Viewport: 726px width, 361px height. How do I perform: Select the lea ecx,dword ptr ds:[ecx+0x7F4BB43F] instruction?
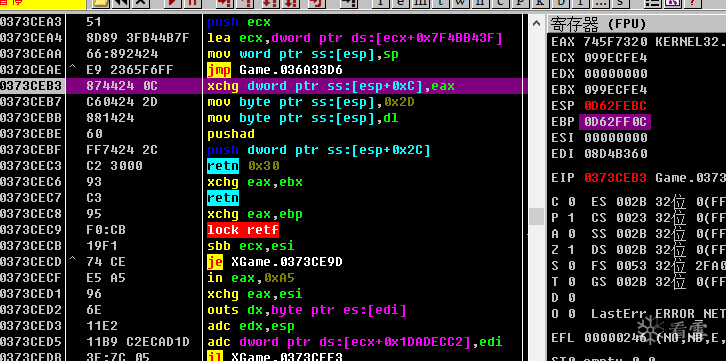click(355, 38)
